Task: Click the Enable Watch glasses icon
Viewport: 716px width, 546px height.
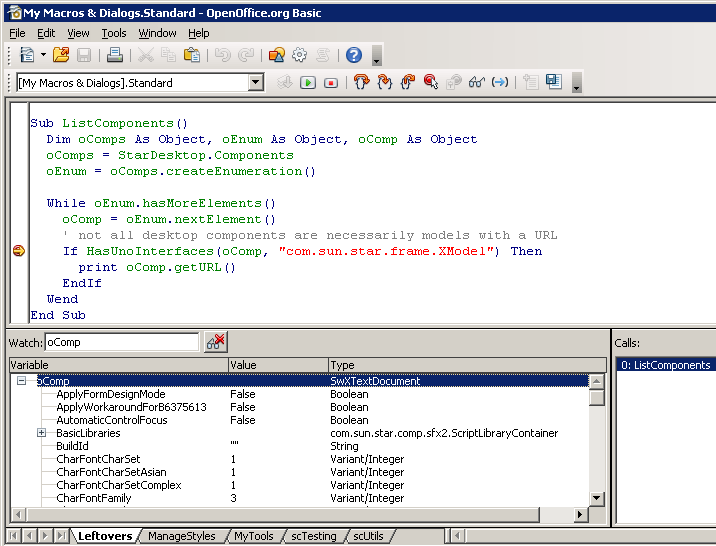Action: (477, 83)
